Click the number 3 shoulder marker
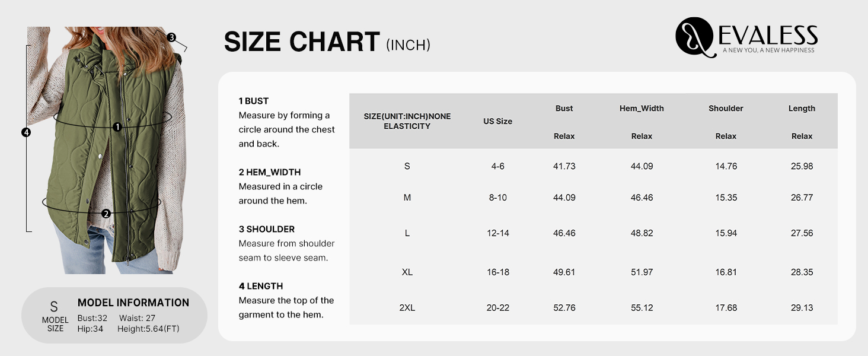Screen dimensions: 868x356 coord(171,37)
